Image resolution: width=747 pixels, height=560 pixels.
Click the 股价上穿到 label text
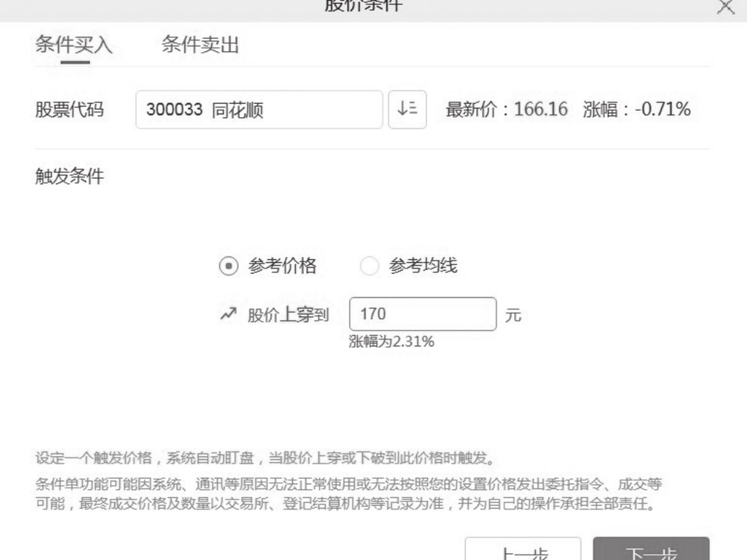pyautogui.click(x=288, y=315)
